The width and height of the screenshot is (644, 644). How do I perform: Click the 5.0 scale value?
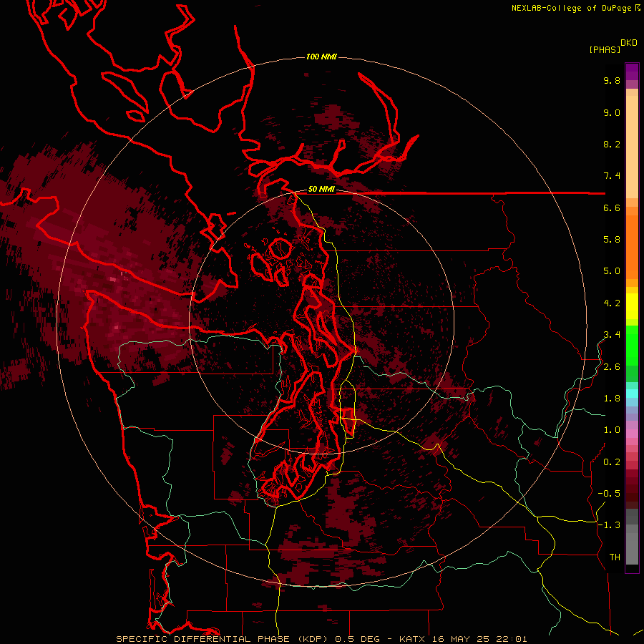(x=612, y=271)
